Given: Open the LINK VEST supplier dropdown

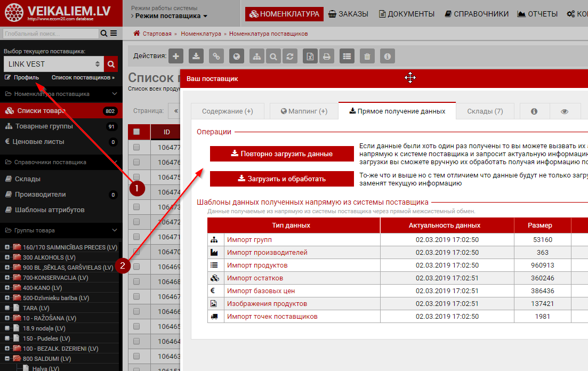Looking at the screenshot, I should pyautogui.click(x=53, y=64).
